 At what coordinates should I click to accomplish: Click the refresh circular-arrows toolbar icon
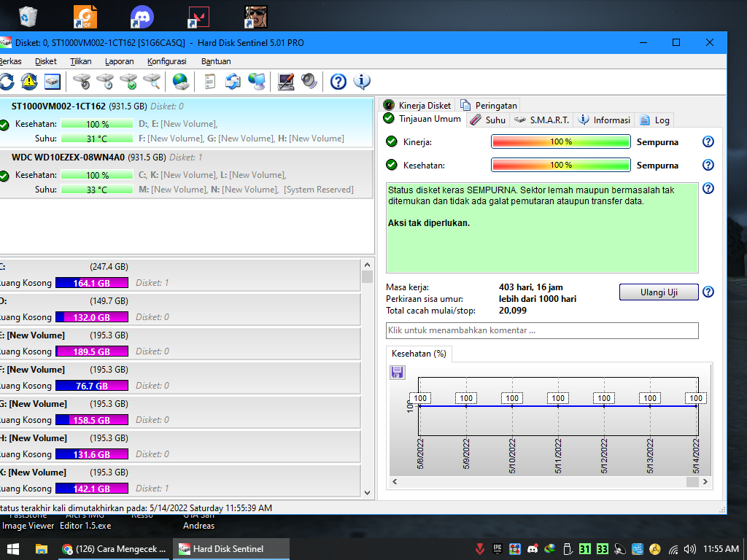6,82
